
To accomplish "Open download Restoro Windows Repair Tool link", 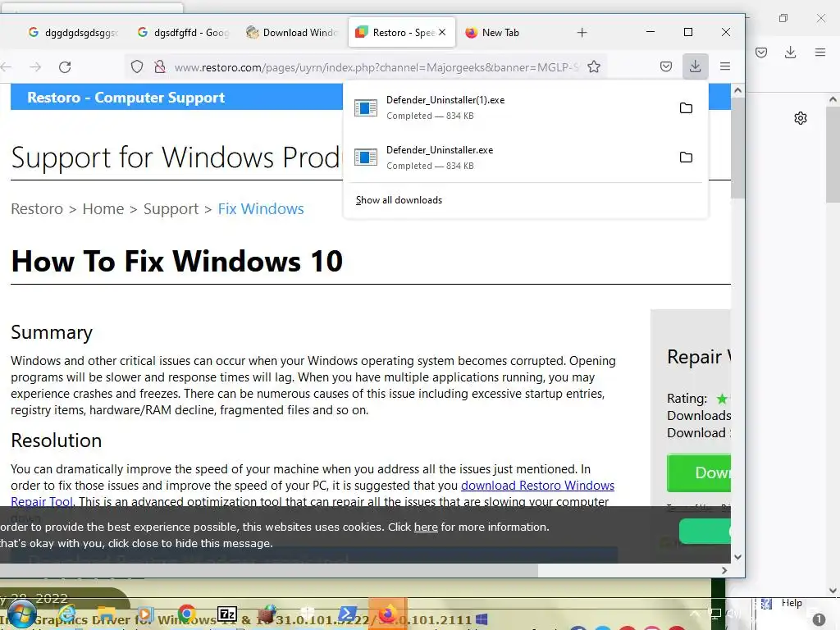I will [537, 486].
